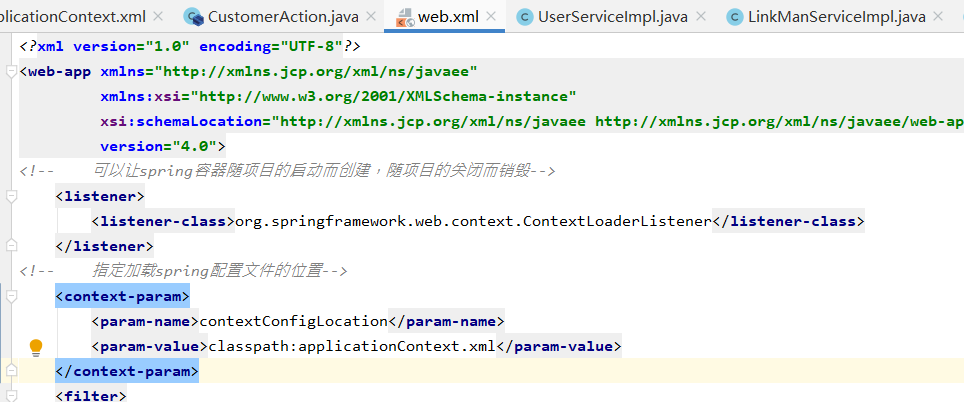This screenshot has height=402, width=964.
Task: Close the applicationContext.xml tab
Action: tap(158, 17)
